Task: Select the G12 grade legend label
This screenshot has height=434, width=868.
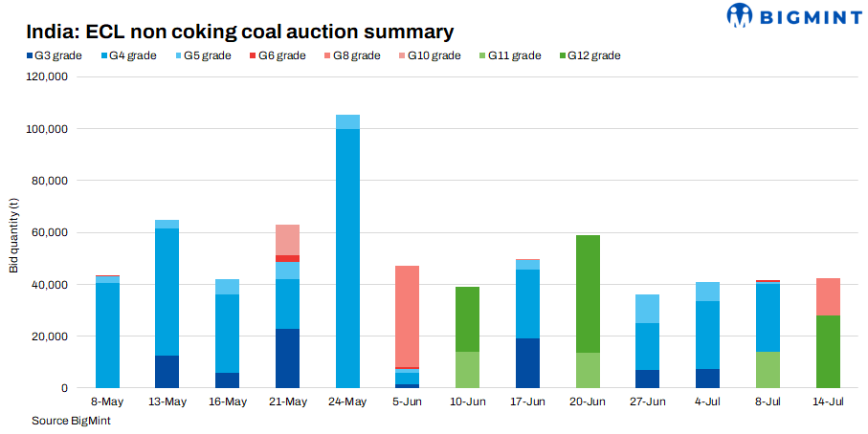Action: [x=593, y=55]
